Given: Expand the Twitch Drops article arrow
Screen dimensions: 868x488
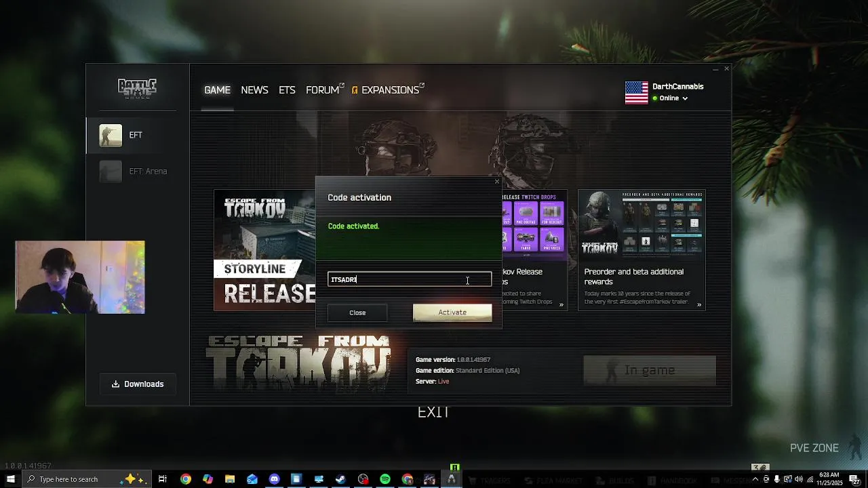Looking at the screenshot, I should tap(561, 305).
